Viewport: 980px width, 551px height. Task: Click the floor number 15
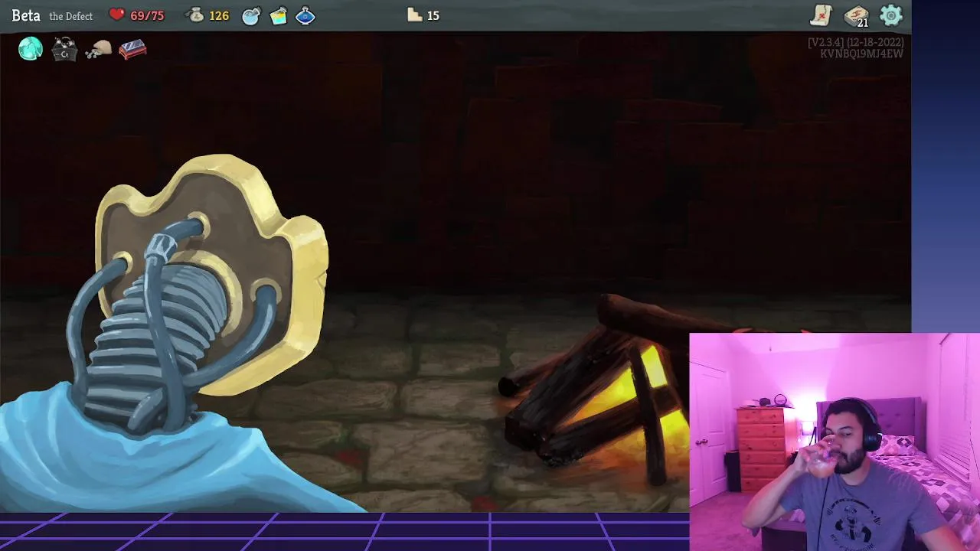coord(433,16)
